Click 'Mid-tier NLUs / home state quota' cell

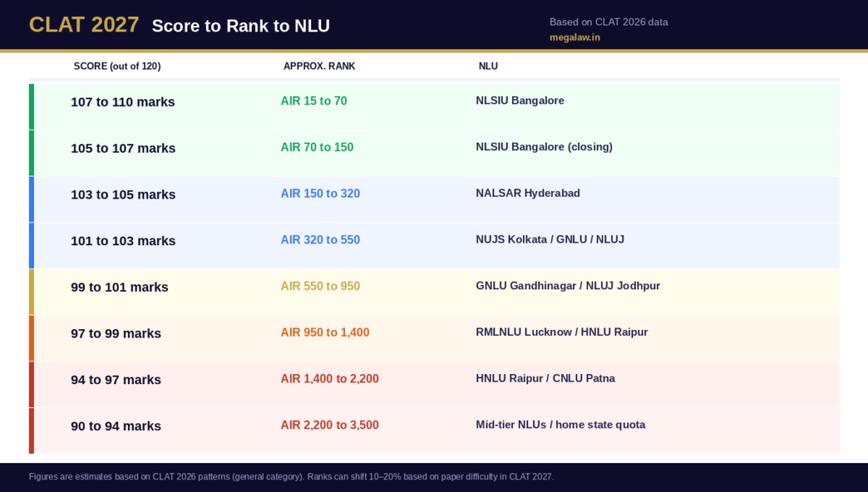pyautogui.click(x=561, y=424)
